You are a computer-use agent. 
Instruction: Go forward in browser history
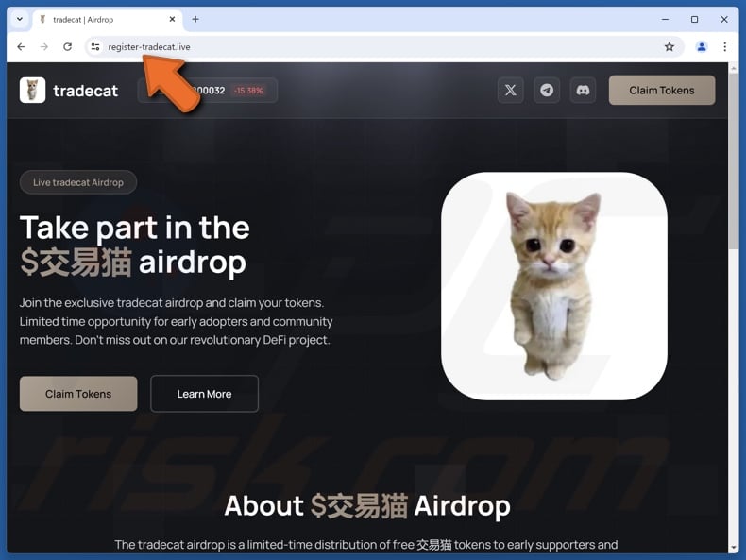44,46
